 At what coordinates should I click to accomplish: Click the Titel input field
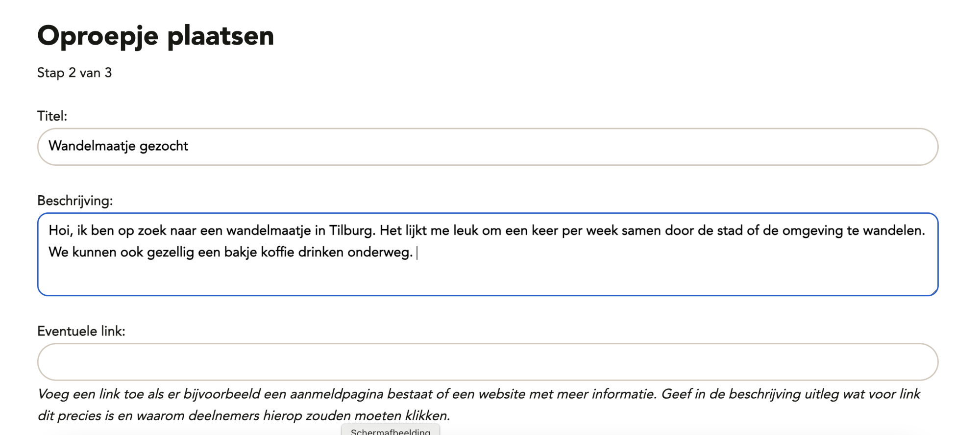[x=488, y=146]
